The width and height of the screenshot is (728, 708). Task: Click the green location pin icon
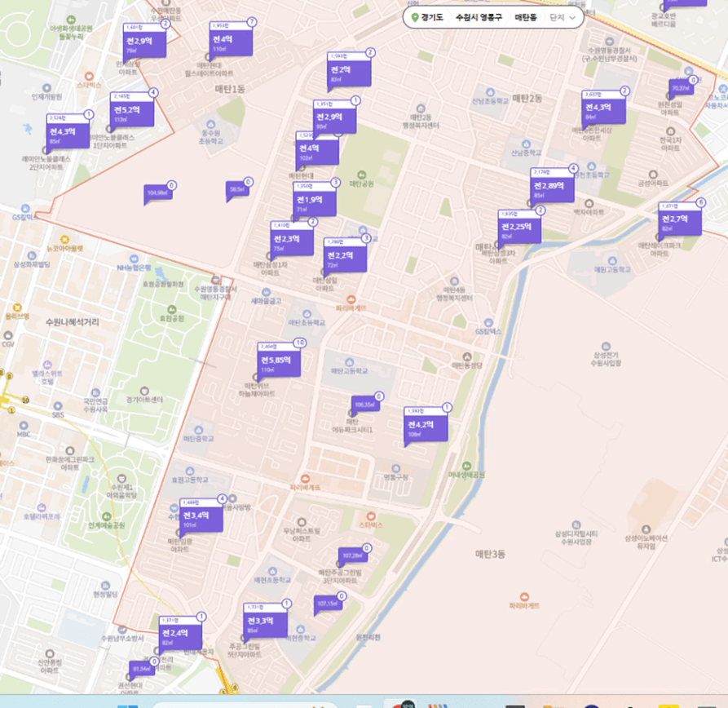(x=415, y=17)
